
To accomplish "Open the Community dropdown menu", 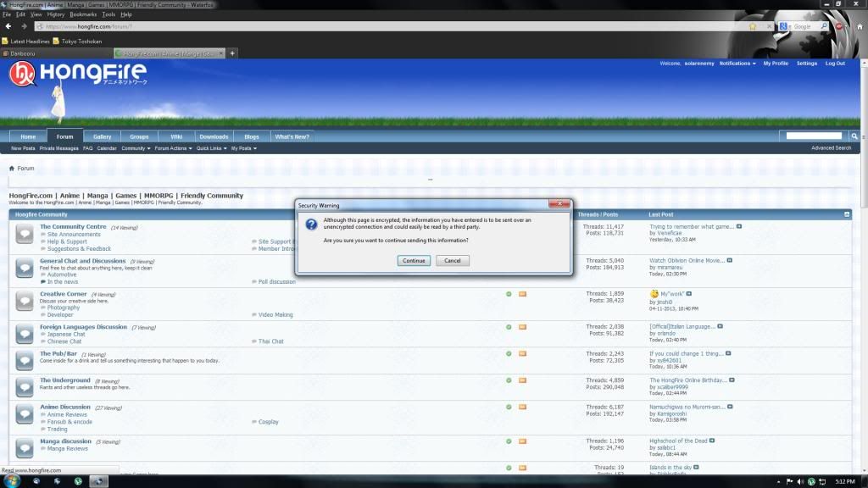I will coord(136,148).
